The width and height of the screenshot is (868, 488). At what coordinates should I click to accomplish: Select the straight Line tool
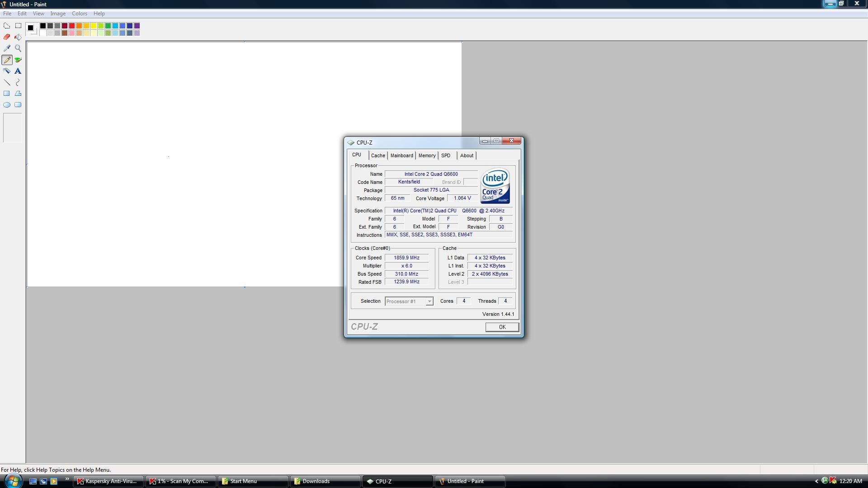pyautogui.click(x=7, y=82)
